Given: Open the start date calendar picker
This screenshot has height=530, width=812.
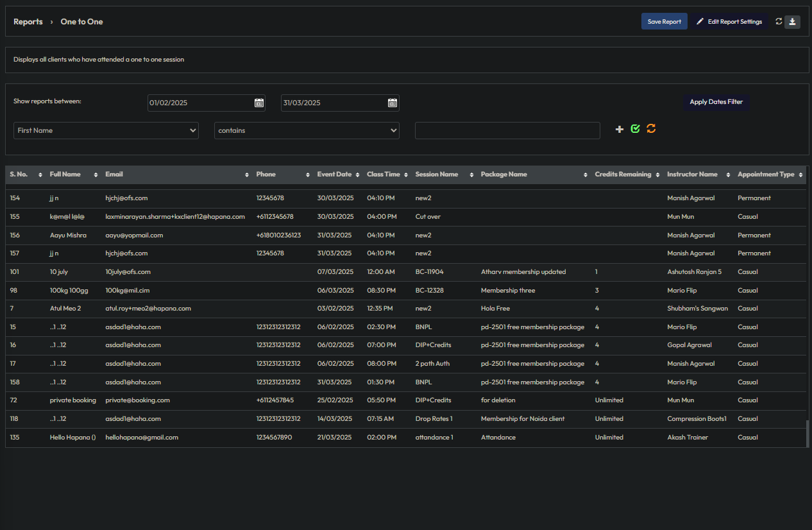Looking at the screenshot, I should 258,103.
